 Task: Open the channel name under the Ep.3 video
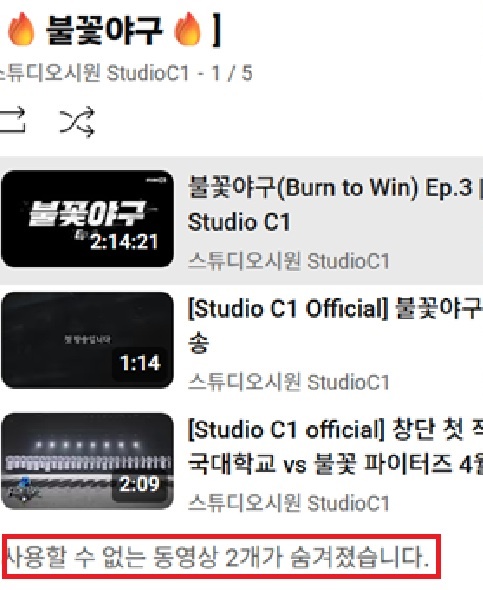(x=289, y=261)
